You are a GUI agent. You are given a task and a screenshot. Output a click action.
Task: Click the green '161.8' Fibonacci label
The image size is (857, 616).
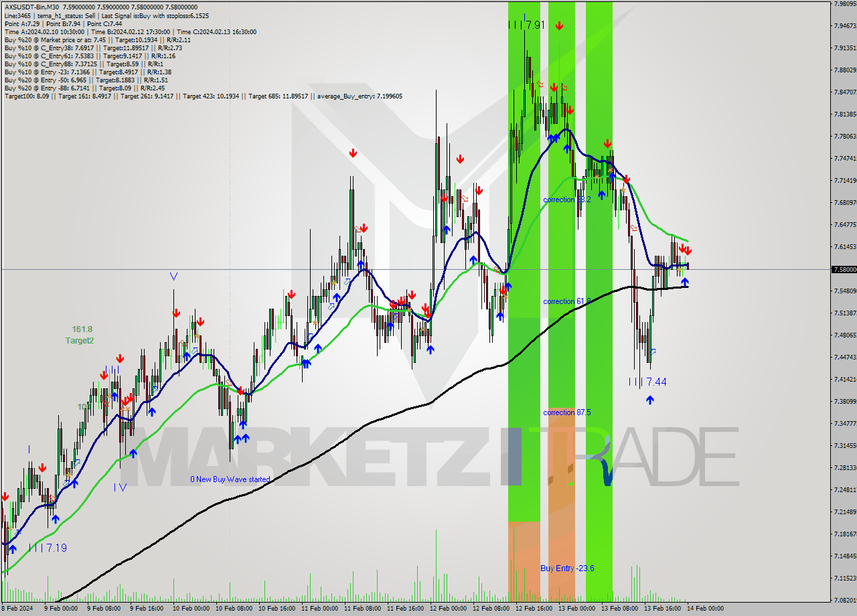(82, 329)
